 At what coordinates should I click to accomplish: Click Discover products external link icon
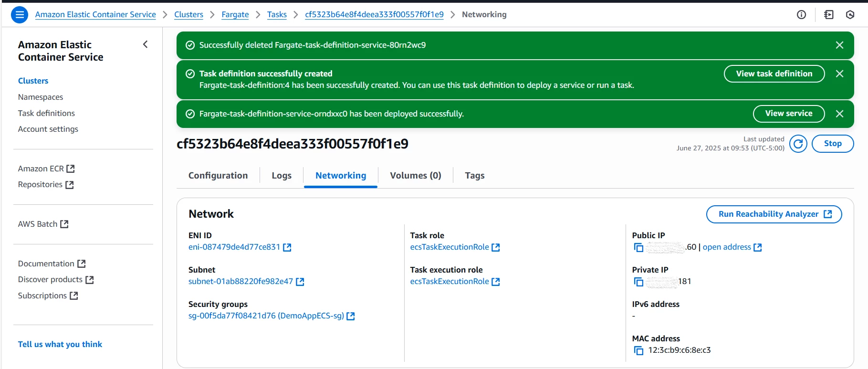[x=90, y=280]
